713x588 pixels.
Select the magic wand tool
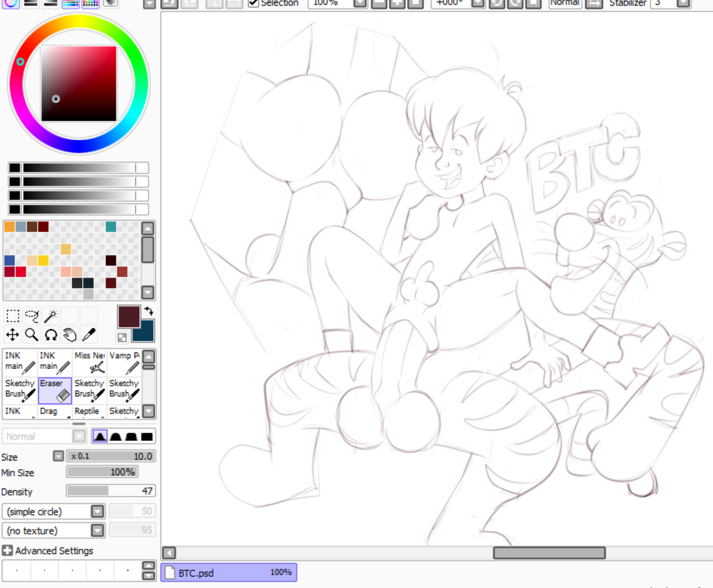tap(51, 315)
